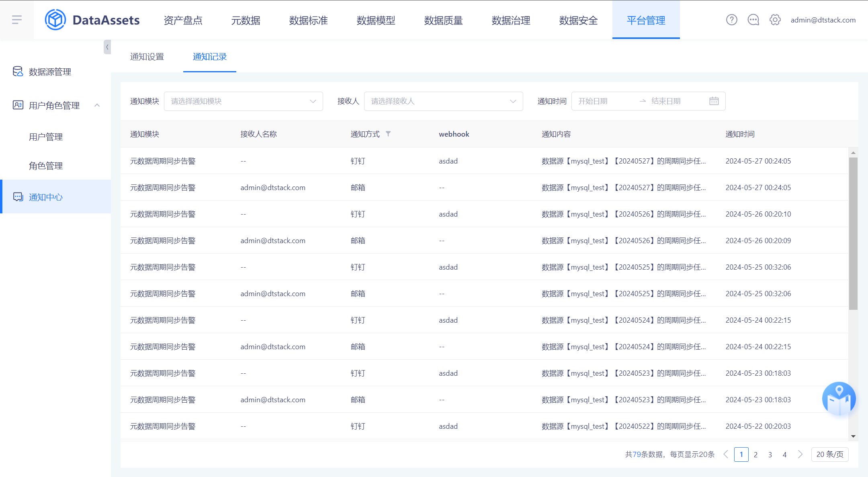Click 钉钉 in the 2024-05-27 row
This screenshot has height=477, width=868.
pyautogui.click(x=358, y=161)
